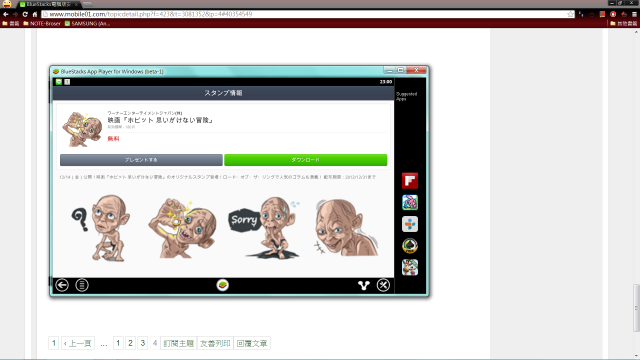
Task: Go to page 2 in pagination
Action: [x=130, y=343]
